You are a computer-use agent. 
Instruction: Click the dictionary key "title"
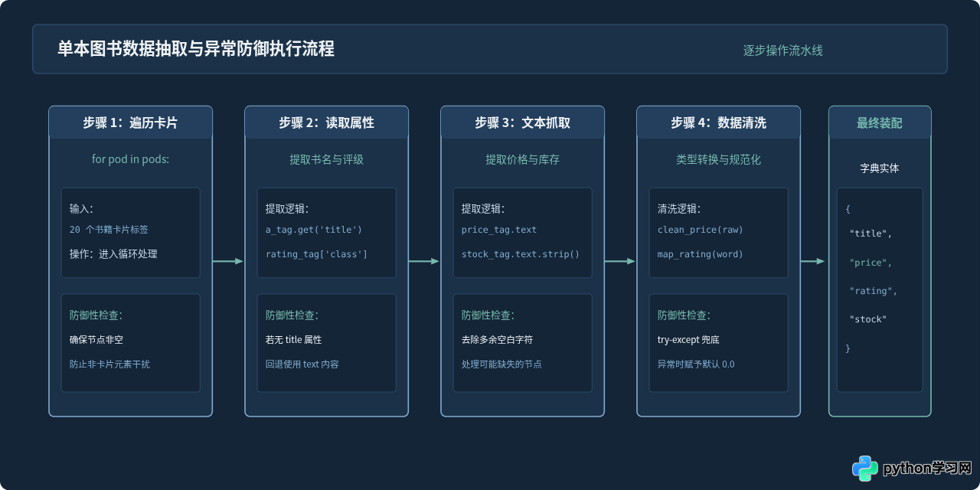[871, 234]
